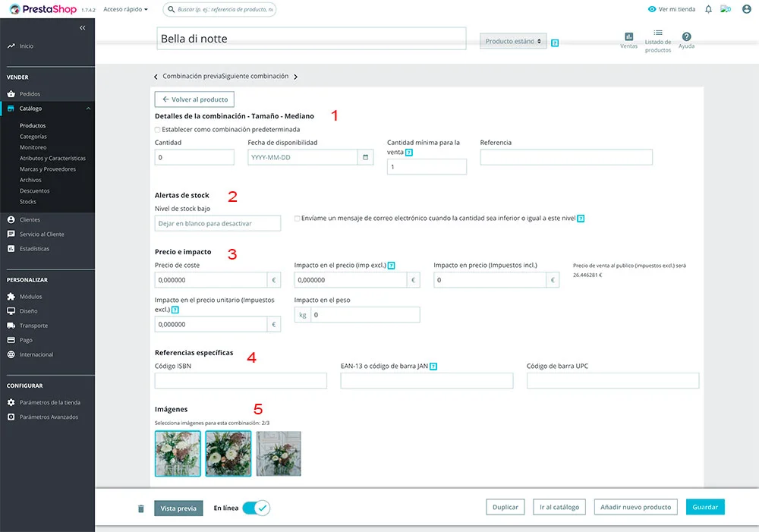Open notifications bell icon
Screen dimensions: 759x532
coord(708,9)
